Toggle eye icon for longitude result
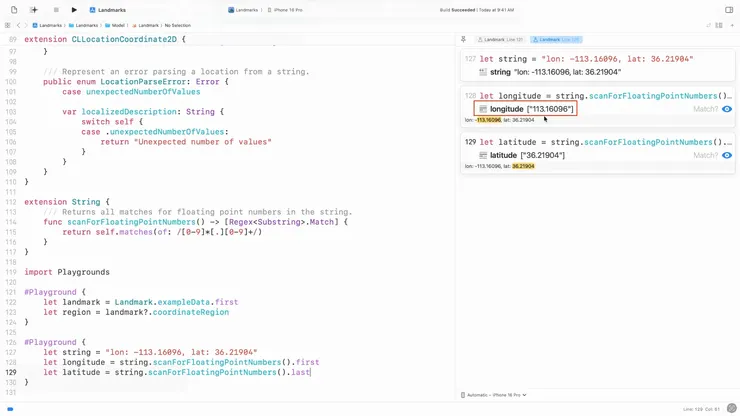This screenshot has width=740, height=416. click(727, 109)
